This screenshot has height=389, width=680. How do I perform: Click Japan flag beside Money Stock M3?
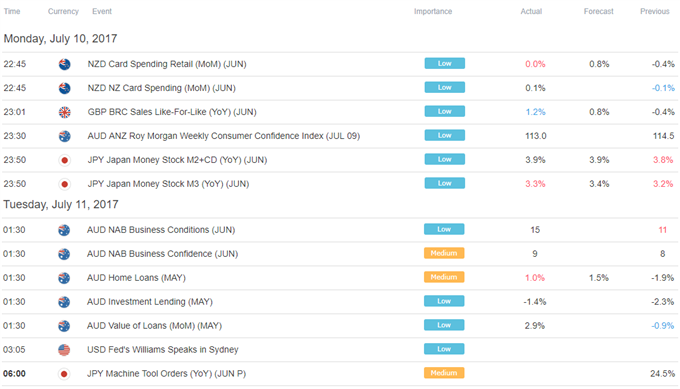[65, 184]
